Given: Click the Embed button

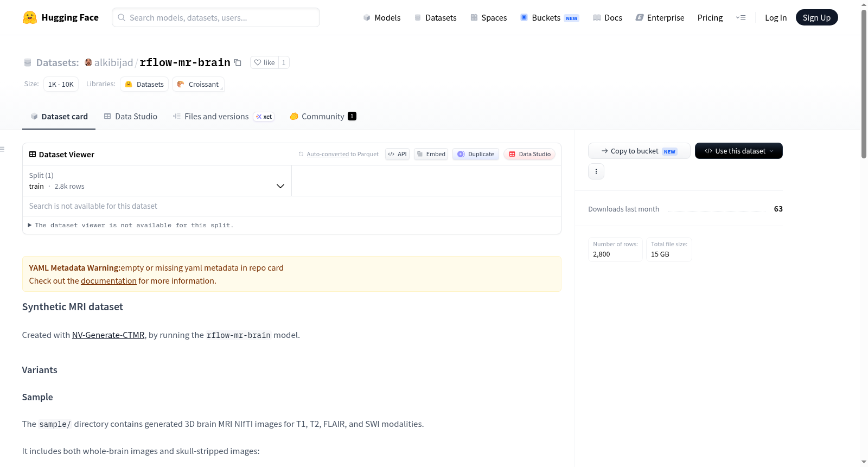Looking at the screenshot, I should click(431, 154).
